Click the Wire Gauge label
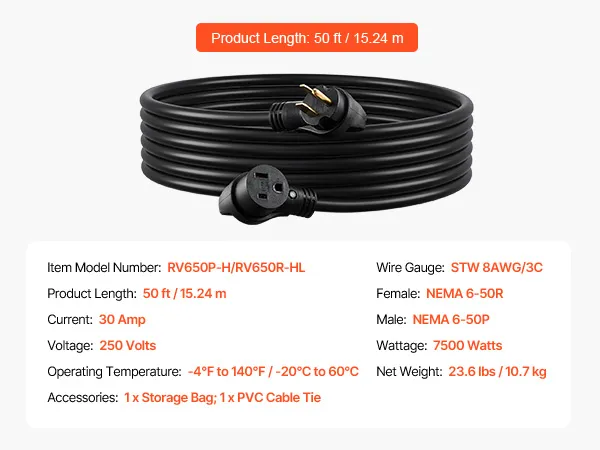 point(410,267)
